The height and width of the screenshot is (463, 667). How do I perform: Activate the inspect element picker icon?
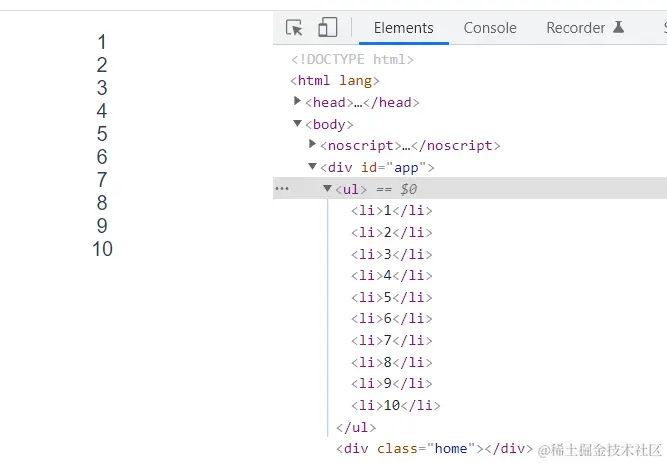click(x=294, y=28)
